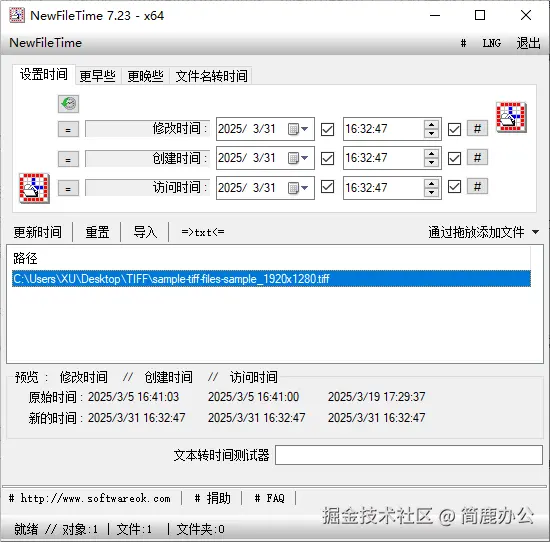Click original accessed time 2025/3/19 17:29:37
Viewport: 550px width, 542px height.
376,397
